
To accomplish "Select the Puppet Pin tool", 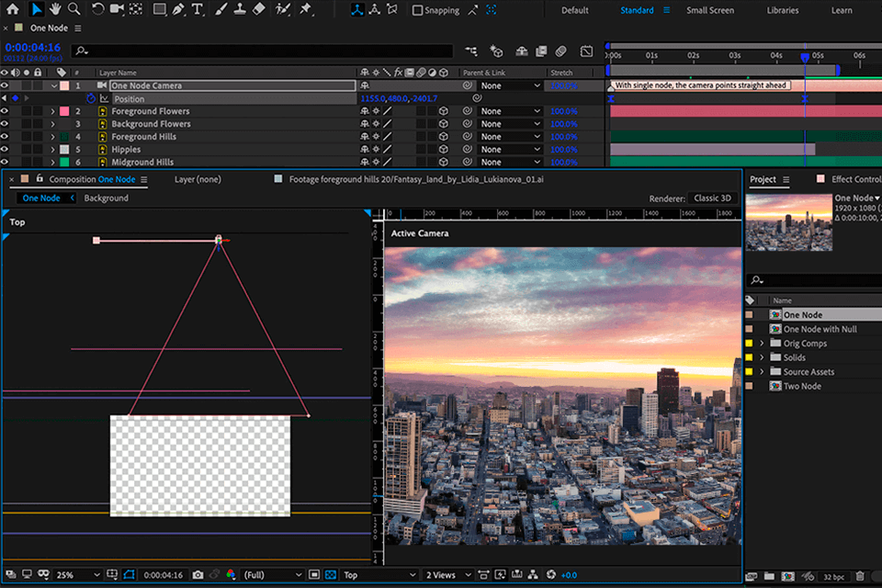I will point(305,9).
